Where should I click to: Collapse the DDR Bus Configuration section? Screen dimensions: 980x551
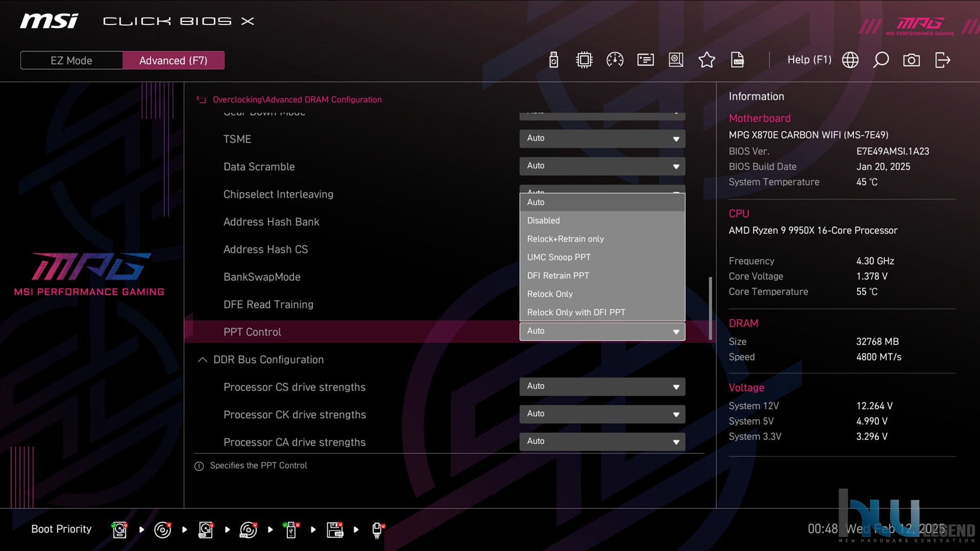[x=202, y=360]
